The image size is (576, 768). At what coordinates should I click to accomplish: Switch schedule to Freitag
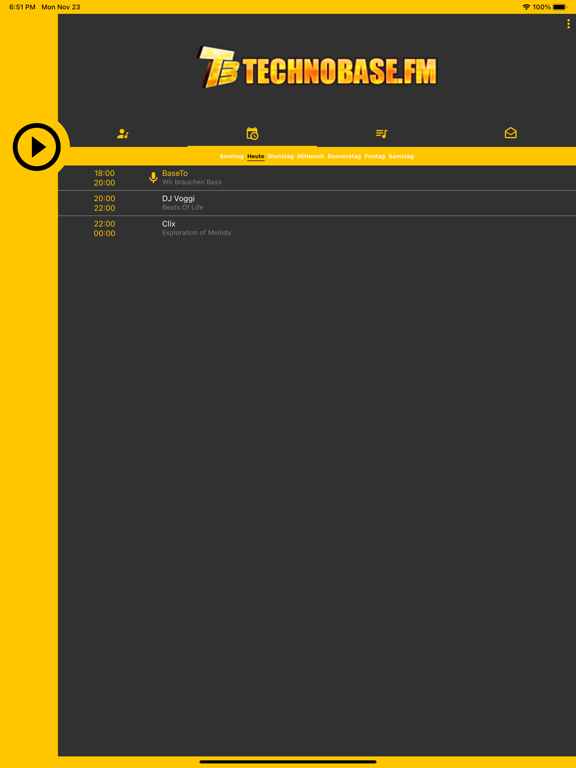point(375,156)
